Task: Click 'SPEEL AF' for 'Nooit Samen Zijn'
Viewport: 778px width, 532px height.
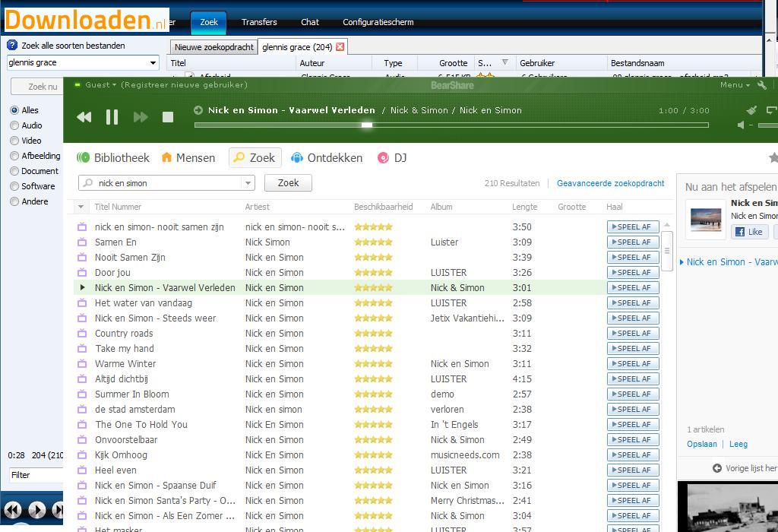Action: pos(633,257)
